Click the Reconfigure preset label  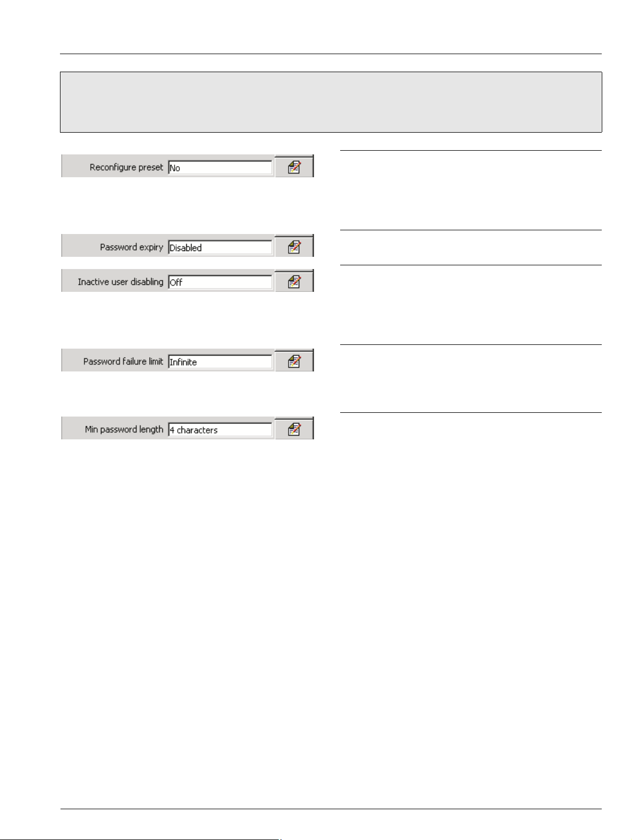click(126, 167)
